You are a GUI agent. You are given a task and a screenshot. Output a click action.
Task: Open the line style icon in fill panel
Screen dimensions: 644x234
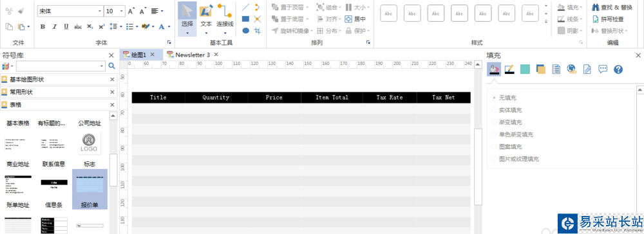(x=509, y=69)
